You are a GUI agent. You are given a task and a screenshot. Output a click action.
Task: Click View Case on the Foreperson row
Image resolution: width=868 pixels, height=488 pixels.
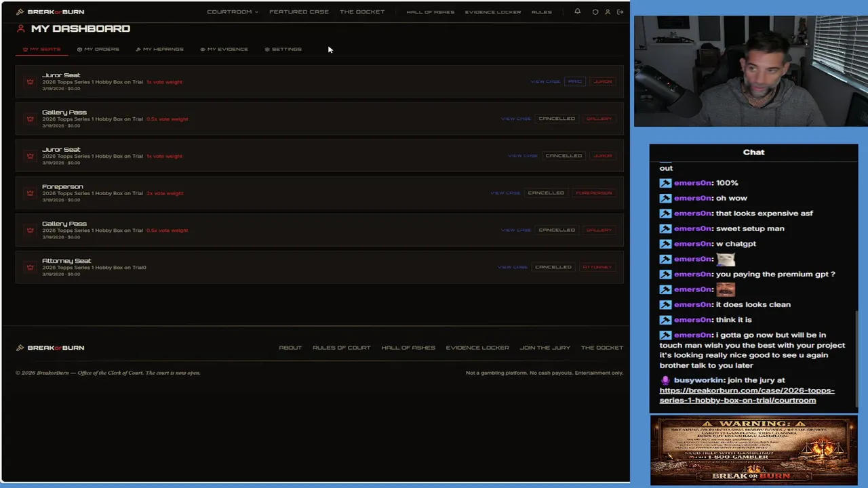(x=505, y=193)
